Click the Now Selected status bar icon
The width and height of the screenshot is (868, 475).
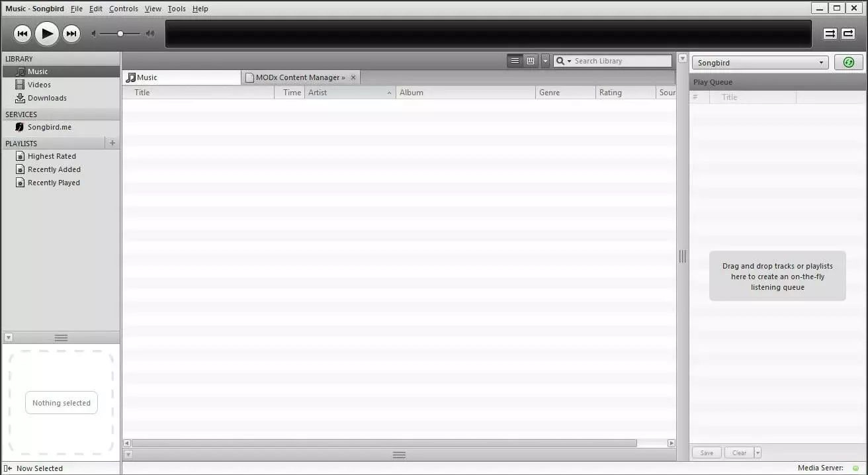pos(9,468)
